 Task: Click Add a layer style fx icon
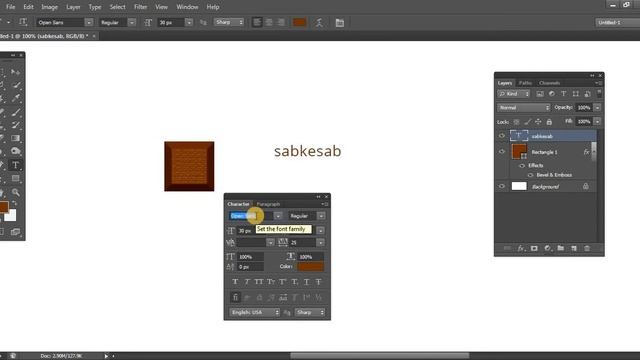pyautogui.click(x=520, y=248)
